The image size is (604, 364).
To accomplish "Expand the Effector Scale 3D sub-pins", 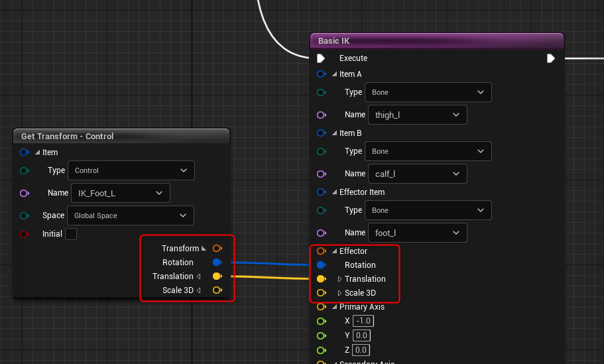I will (x=339, y=293).
